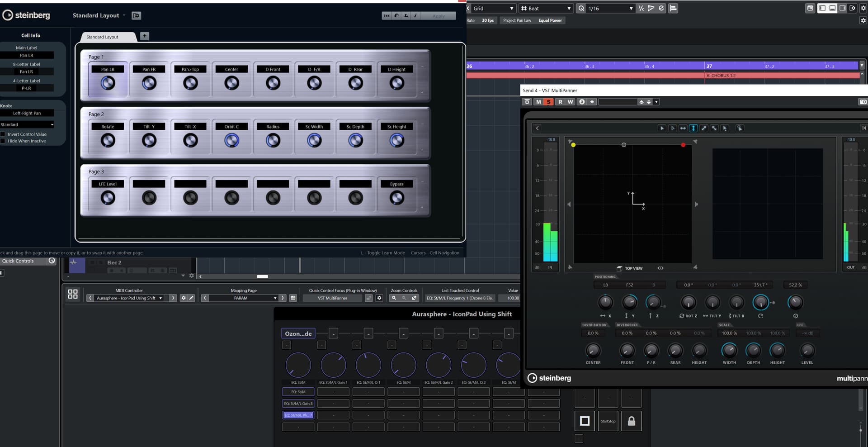Viewport: 868px width, 447px height.
Task: Toggle the Quick Controls bypass circle
Action: 52,261
